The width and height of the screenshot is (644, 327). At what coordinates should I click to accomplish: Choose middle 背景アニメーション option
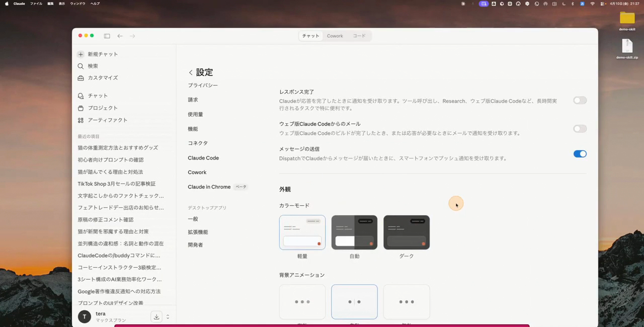click(x=354, y=302)
